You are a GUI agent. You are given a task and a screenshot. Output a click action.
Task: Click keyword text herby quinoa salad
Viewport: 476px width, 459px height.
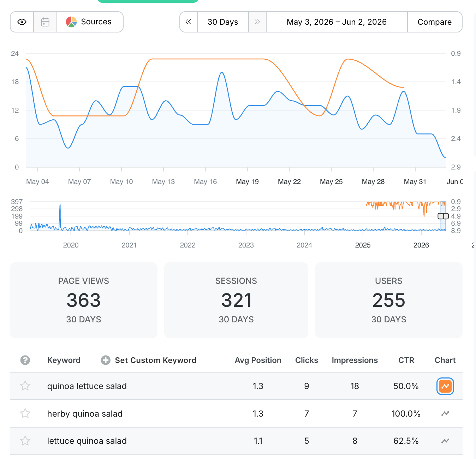[85, 414]
